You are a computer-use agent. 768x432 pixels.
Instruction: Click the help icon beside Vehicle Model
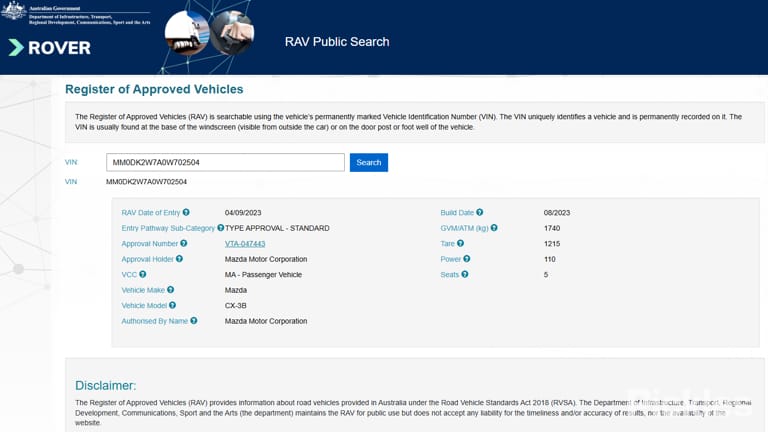(x=172, y=305)
